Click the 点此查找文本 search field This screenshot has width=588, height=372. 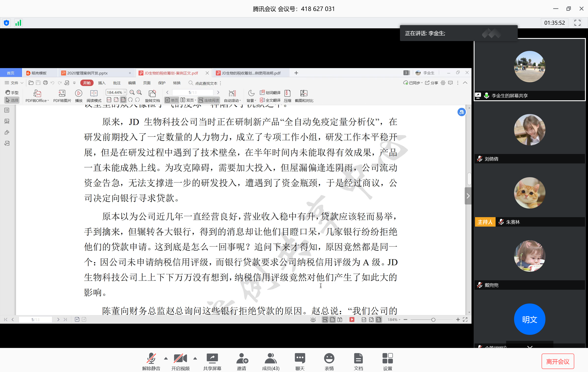pyautogui.click(x=203, y=83)
